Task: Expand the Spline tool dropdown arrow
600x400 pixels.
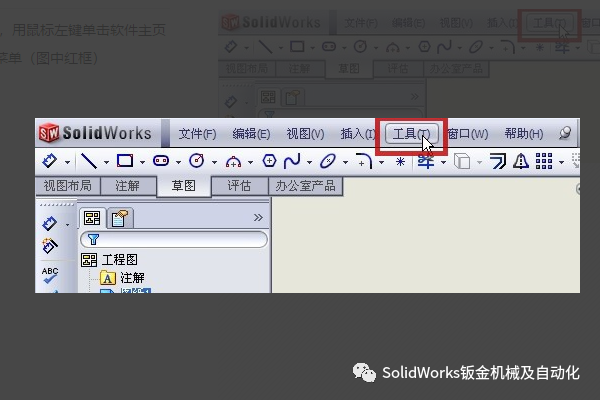Action: tap(309, 162)
